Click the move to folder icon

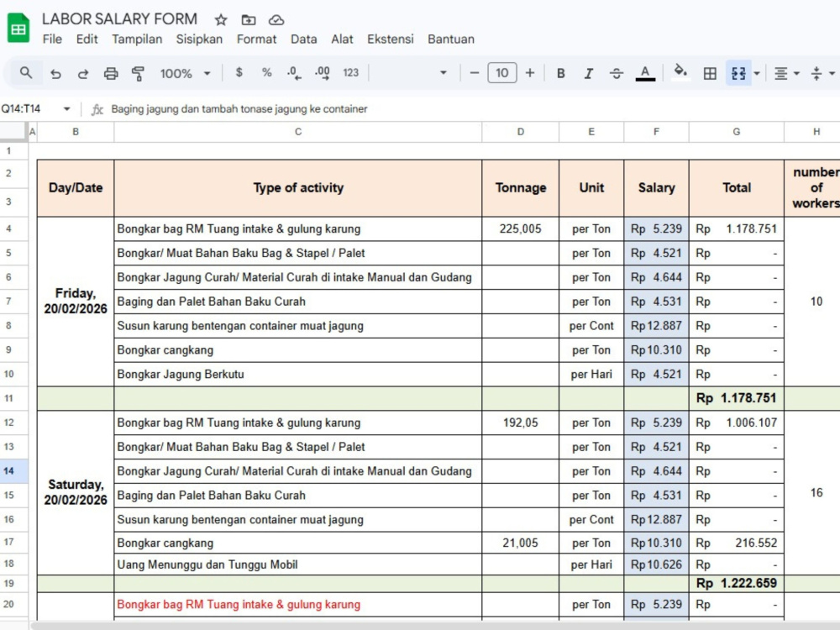point(249,20)
